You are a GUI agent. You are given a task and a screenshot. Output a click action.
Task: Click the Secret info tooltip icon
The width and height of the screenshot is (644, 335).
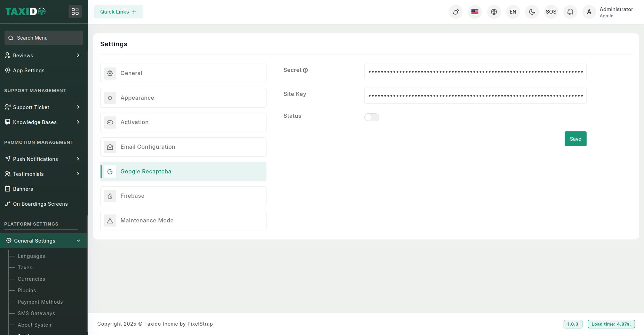[x=305, y=70]
